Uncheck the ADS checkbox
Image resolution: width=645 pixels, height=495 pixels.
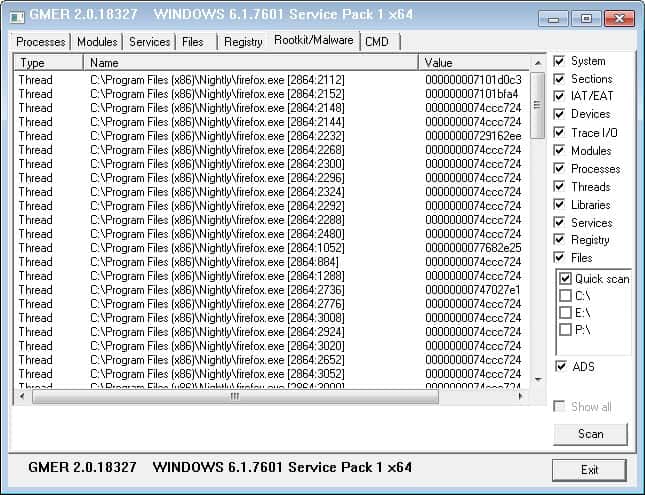click(x=559, y=367)
